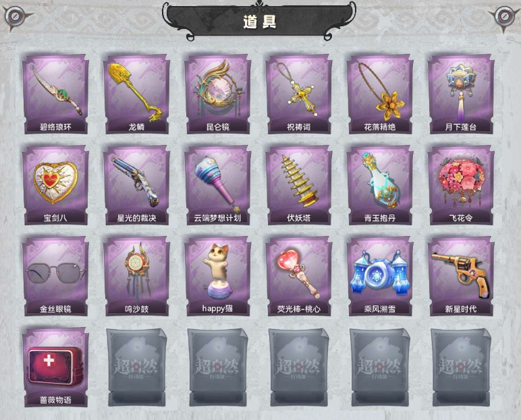
Task: Choose the 星光的裁决 shotgun
Action: [x=136, y=185]
